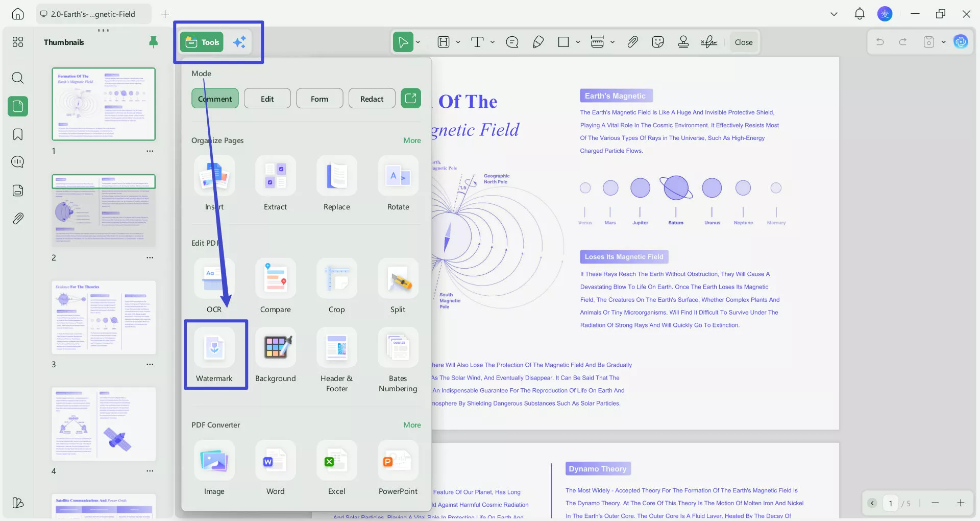This screenshot has width=980, height=521.
Task: Open page 3 thumbnail
Action: point(104,317)
